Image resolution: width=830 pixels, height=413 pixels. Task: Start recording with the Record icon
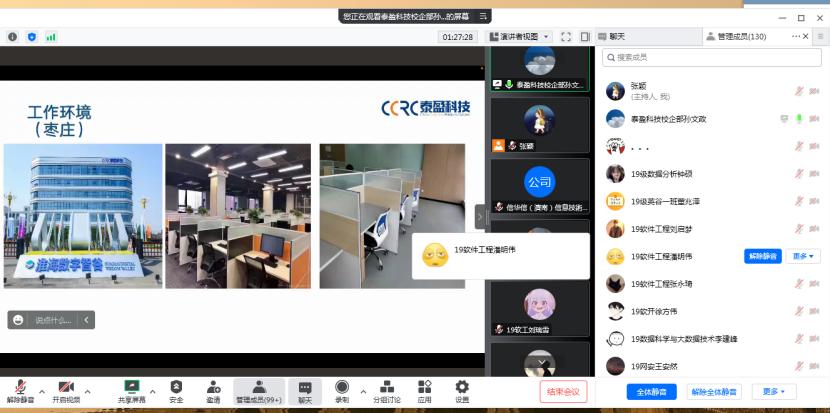click(x=342, y=388)
